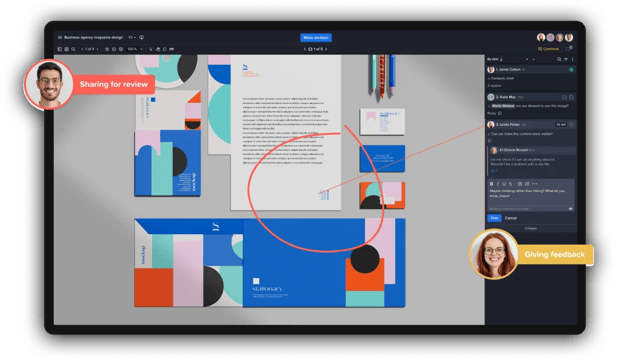This screenshot has width=624, height=360.
Task: Toggle the left sidebar panel icon
Action: point(60,49)
